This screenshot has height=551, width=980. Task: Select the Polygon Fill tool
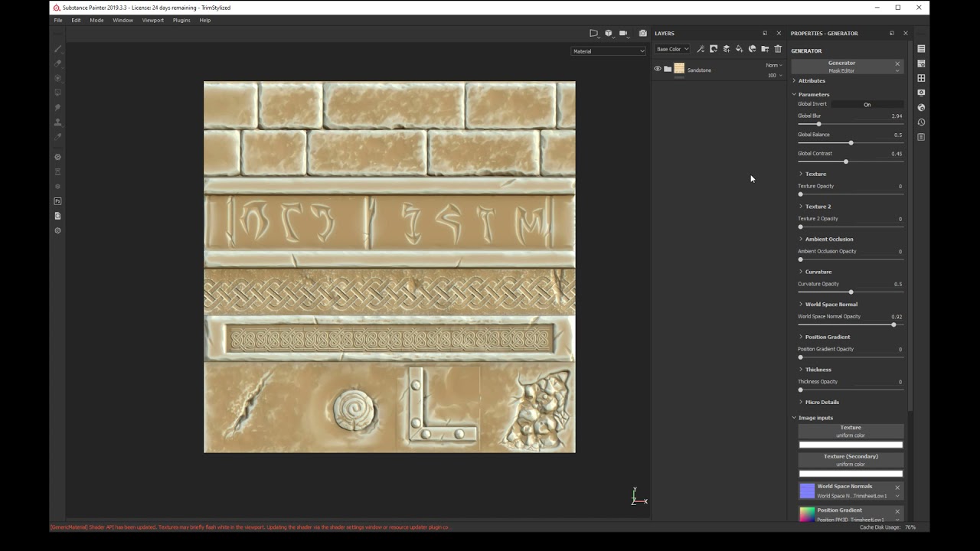pos(58,93)
